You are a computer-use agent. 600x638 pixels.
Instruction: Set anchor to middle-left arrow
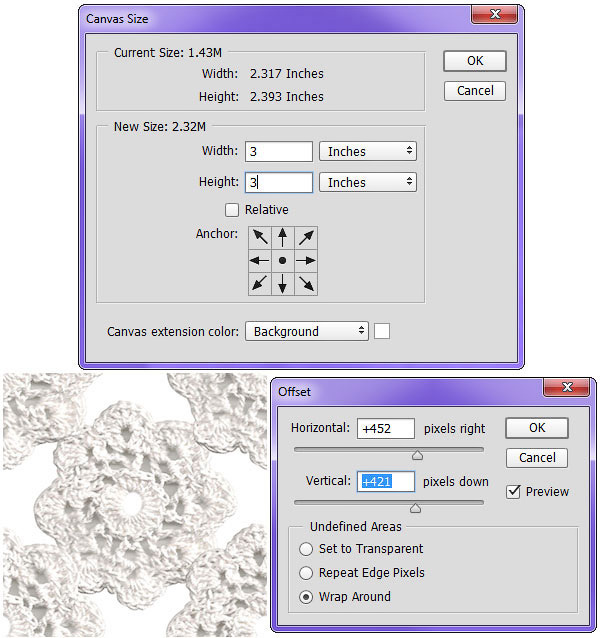point(260,260)
